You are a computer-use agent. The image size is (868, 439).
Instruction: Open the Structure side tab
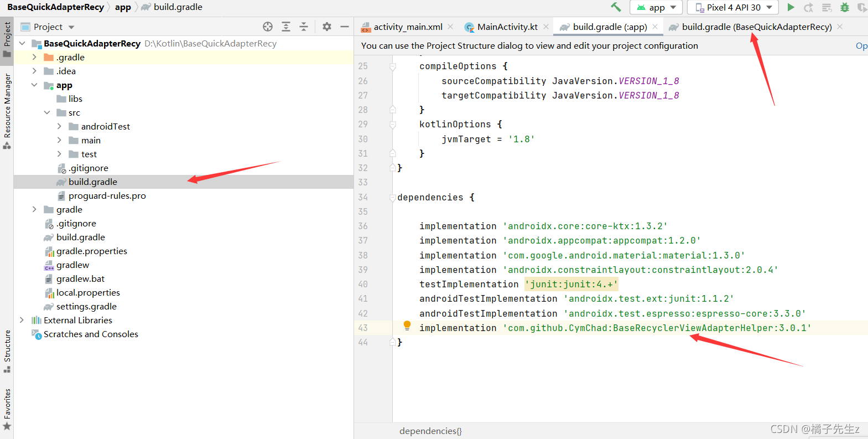click(x=7, y=351)
